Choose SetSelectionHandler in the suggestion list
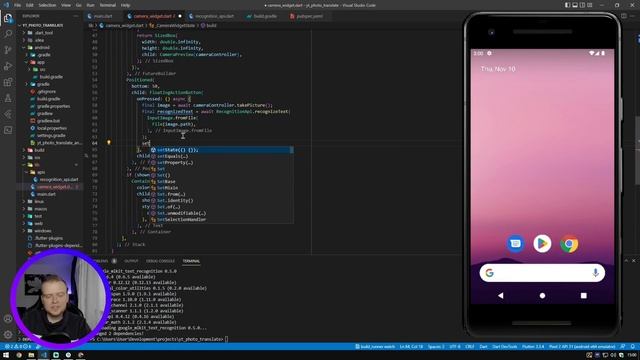 coord(222,219)
